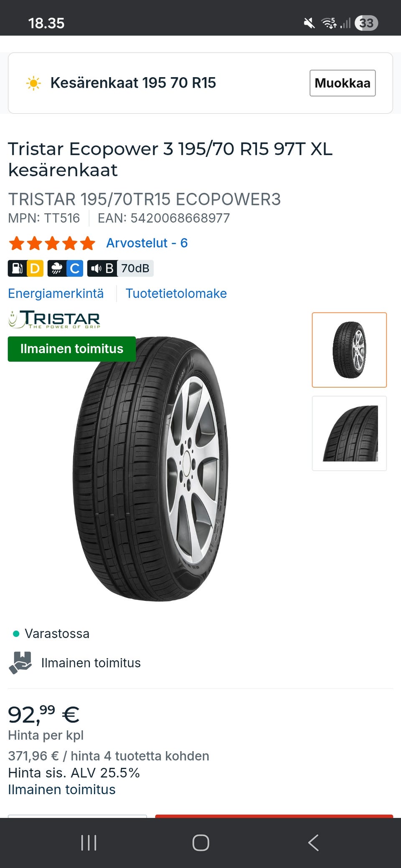Image resolution: width=401 pixels, height=868 pixels.
Task: Tap the quantity selector box at the bottom left
Action: coord(77,816)
